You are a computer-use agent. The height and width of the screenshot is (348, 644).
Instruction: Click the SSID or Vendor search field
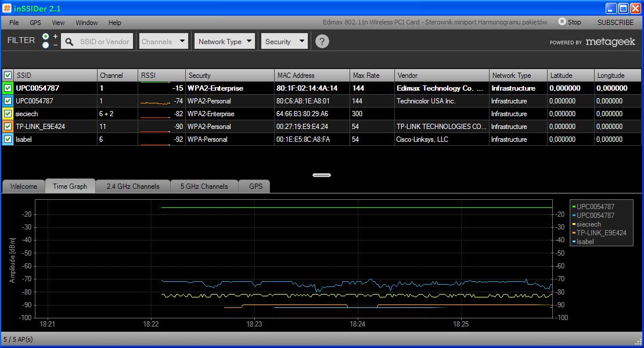click(97, 41)
